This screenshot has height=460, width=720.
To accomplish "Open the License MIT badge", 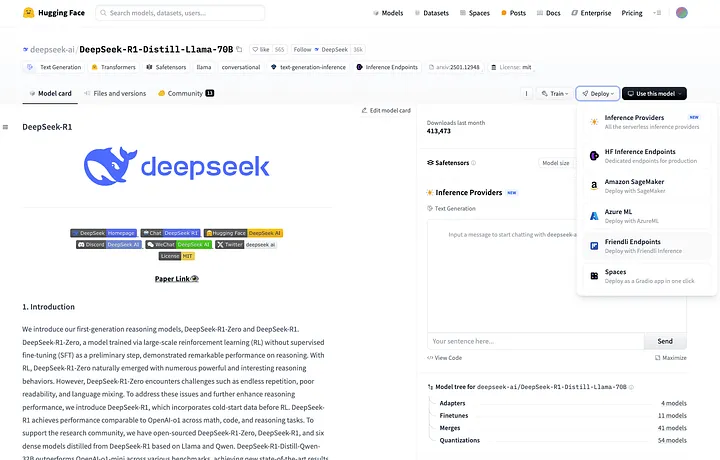I will pos(176,256).
